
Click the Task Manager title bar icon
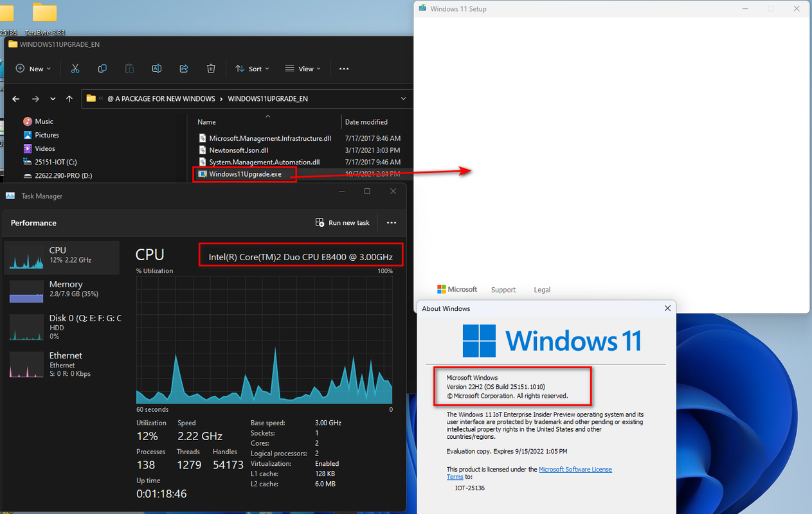tap(10, 196)
